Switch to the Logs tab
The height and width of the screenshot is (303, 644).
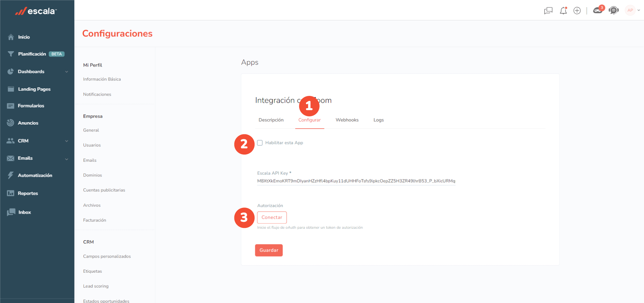click(x=379, y=120)
